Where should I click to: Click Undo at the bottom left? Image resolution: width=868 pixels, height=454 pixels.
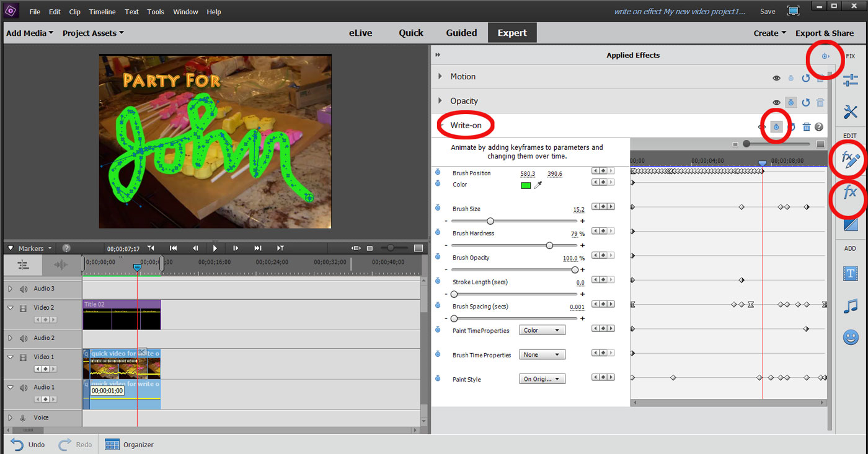tap(27, 444)
